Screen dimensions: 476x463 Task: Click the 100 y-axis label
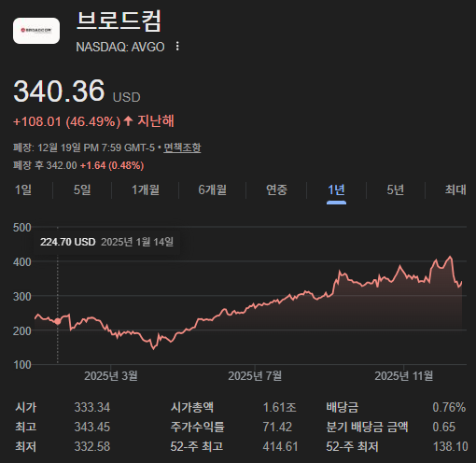tap(22, 365)
